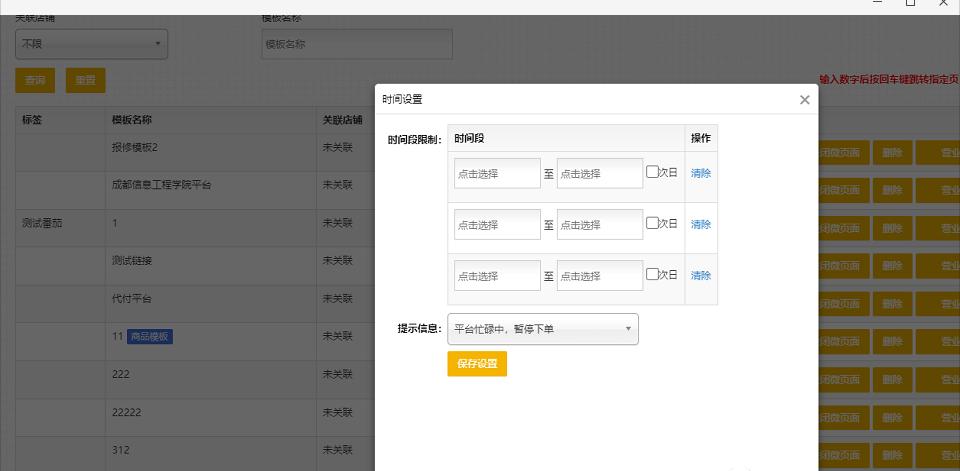This screenshot has height=471, width=960.
Task: Pick start time in second row
Action: point(497,224)
